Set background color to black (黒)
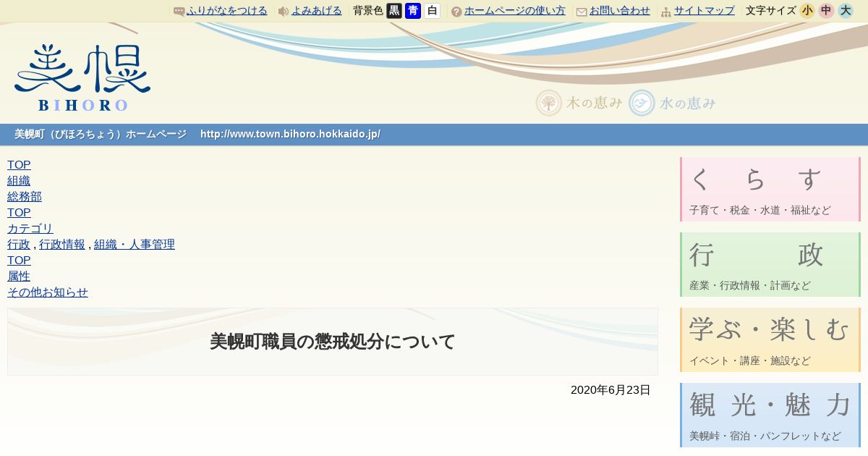 pyautogui.click(x=394, y=11)
